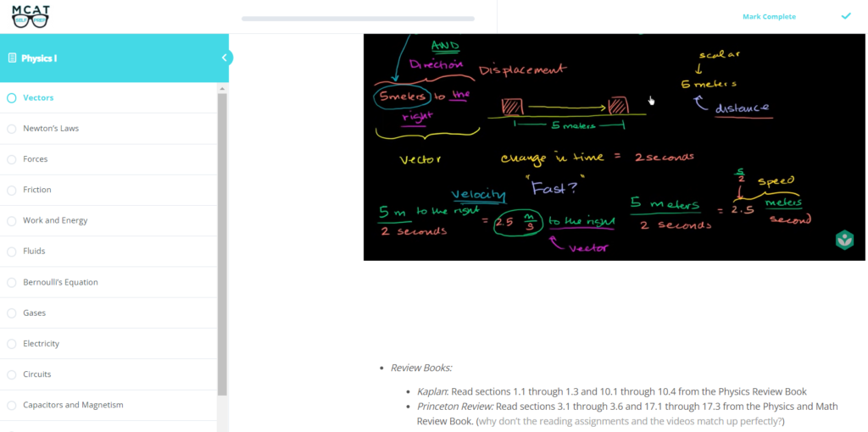
Task: Mark the lesson using Mark Complete
Action: 769,17
